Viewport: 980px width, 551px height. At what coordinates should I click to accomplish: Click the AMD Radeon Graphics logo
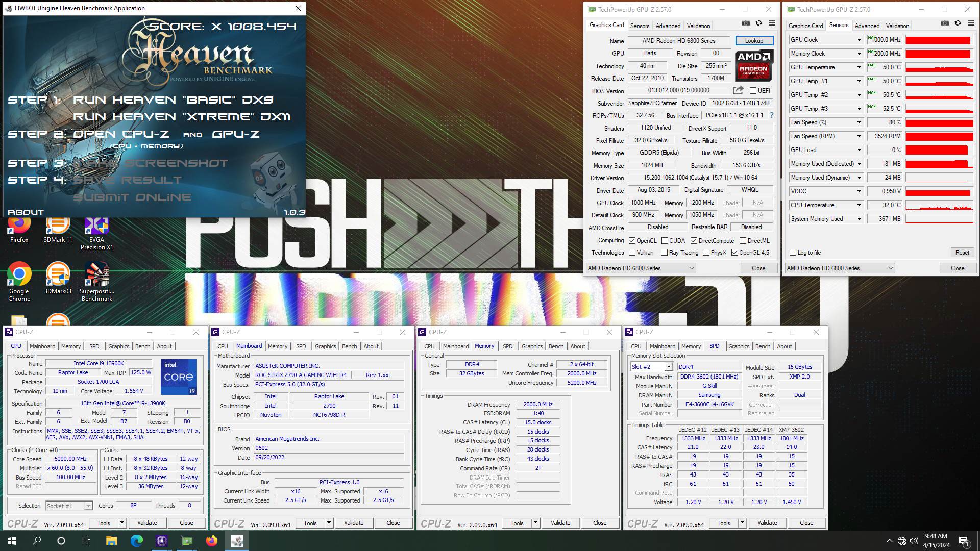pos(754,65)
